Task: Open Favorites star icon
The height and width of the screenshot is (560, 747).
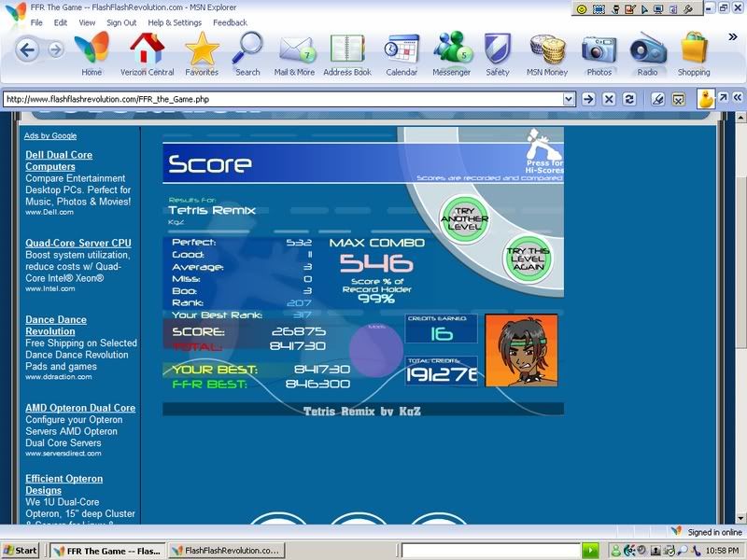Action: pos(202,50)
